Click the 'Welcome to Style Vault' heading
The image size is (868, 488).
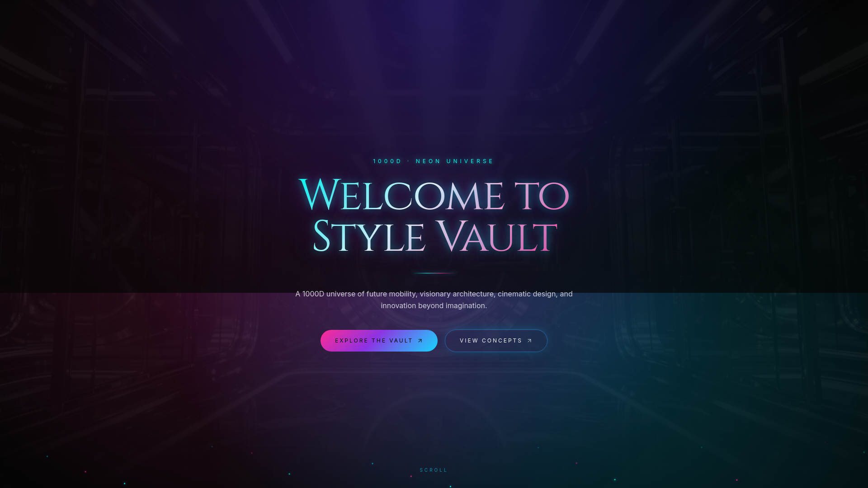434,216
